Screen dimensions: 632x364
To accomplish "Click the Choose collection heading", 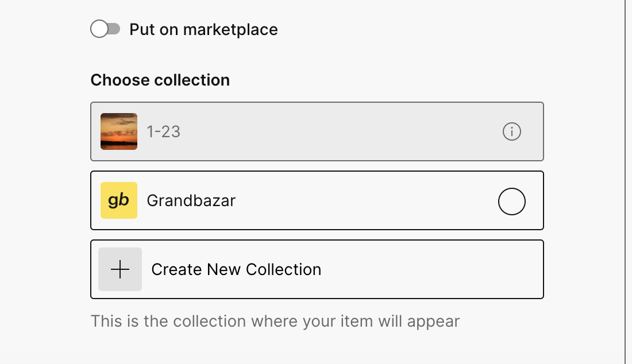I will 160,80.
